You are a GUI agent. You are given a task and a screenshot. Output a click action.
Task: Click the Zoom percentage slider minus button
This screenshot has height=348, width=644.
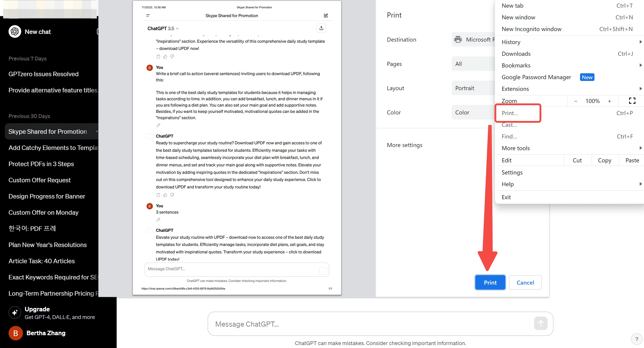pos(575,101)
